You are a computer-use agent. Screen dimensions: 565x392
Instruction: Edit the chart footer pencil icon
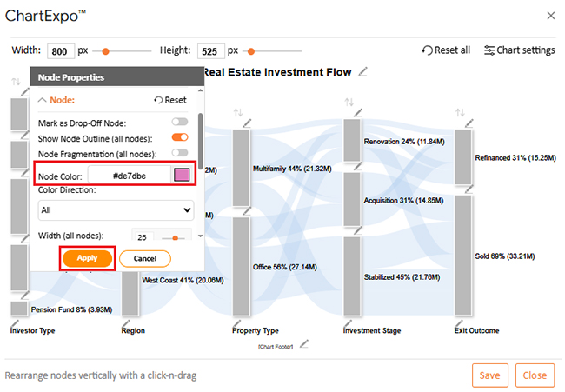click(303, 344)
